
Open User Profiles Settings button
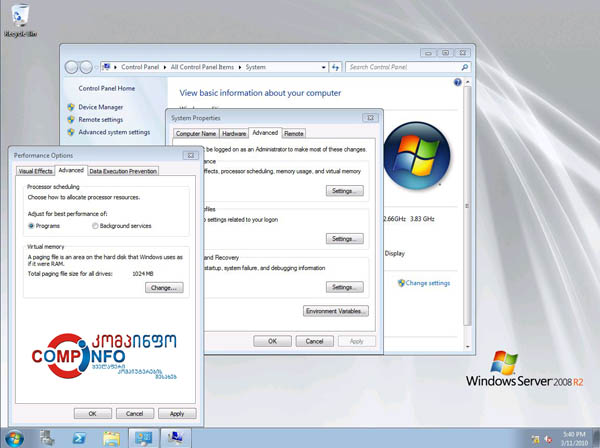click(344, 239)
